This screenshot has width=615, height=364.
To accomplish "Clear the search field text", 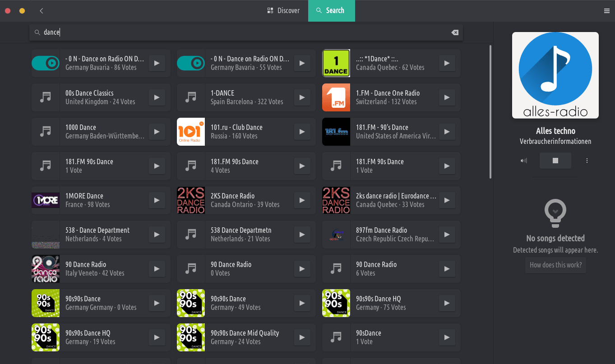I will point(455,32).
